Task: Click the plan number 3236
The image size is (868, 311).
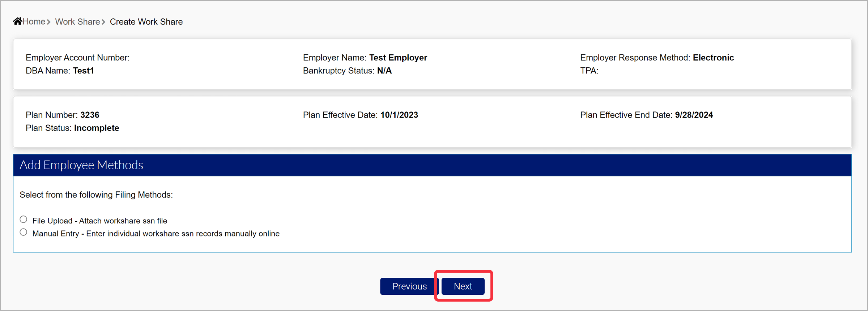Action: click(90, 115)
